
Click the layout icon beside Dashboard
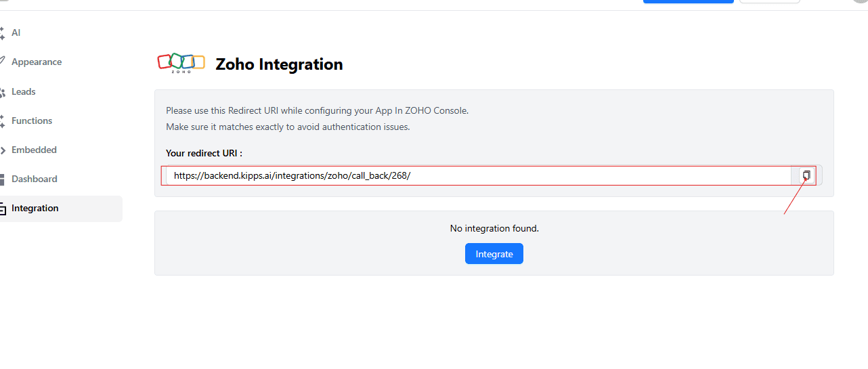click(3, 179)
